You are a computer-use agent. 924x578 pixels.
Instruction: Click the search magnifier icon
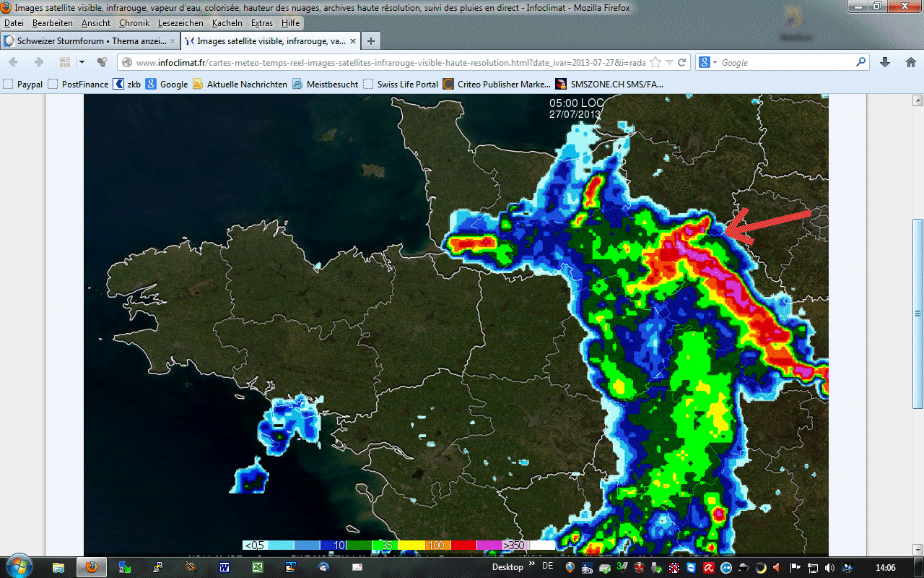pos(860,62)
